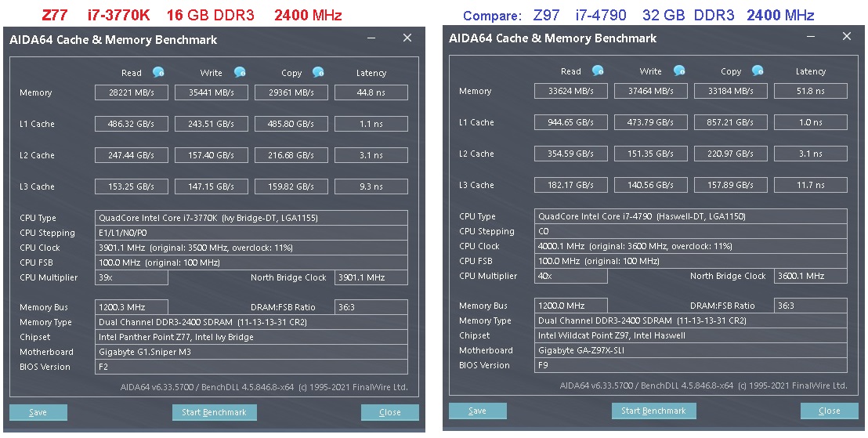This screenshot has width=868, height=438.
Task: Click the Copy info bubble in Z77 window
Action: tap(318, 73)
